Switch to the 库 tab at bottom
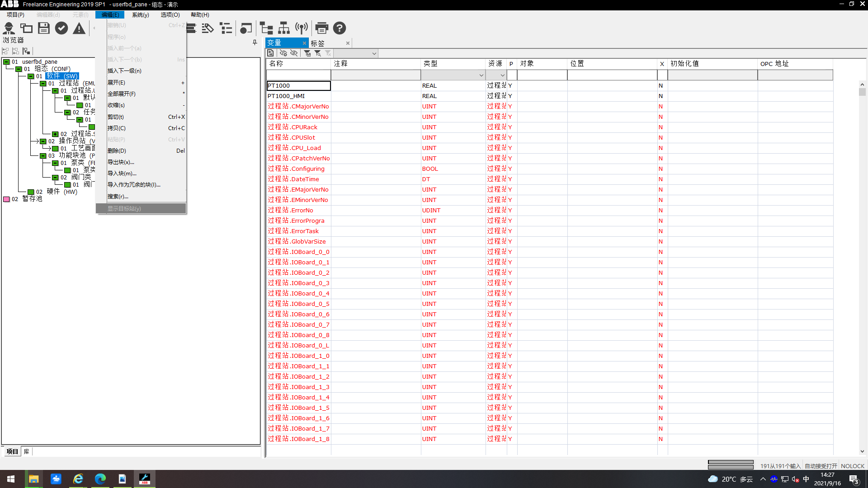Screen dimensions: 868x488 tap(27, 451)
